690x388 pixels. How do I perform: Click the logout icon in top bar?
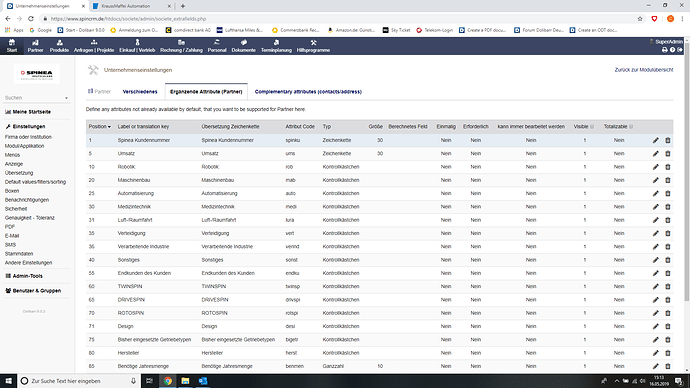(680, 50)
